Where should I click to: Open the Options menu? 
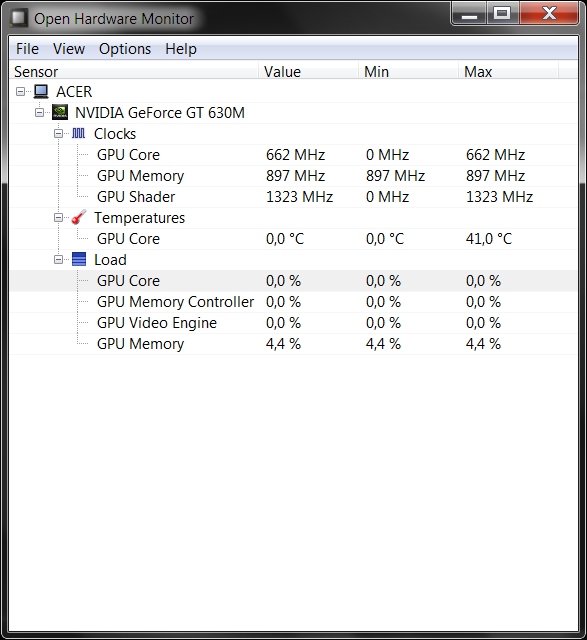point(125,49)
